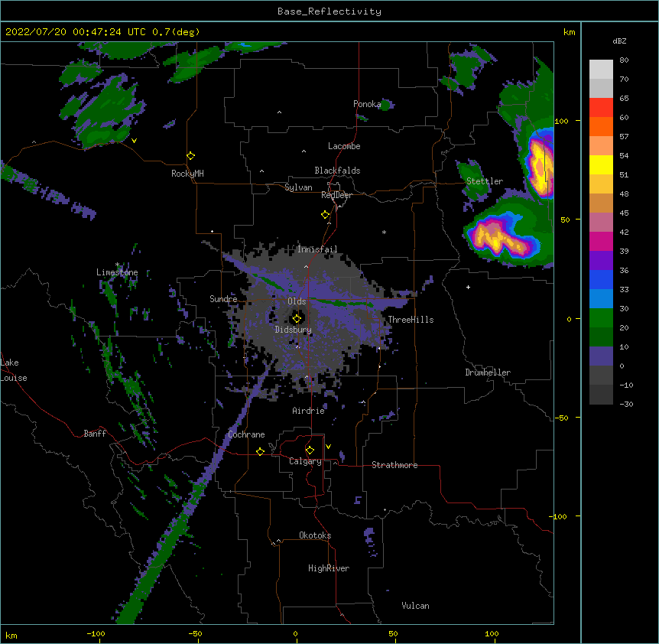Click the Lacombe label
Screen dimensions: 659x644
tap(344, 146)
